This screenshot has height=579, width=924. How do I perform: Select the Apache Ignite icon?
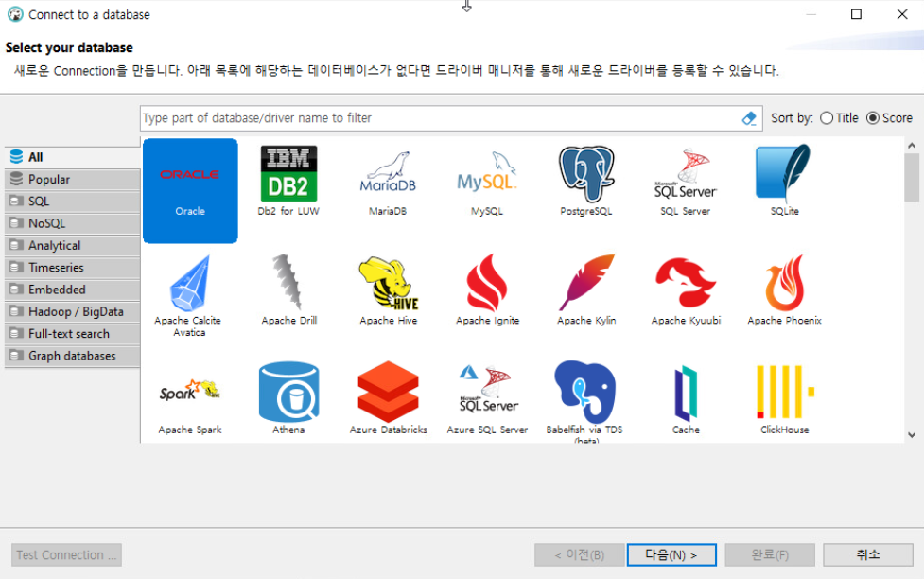click(487, 290)
